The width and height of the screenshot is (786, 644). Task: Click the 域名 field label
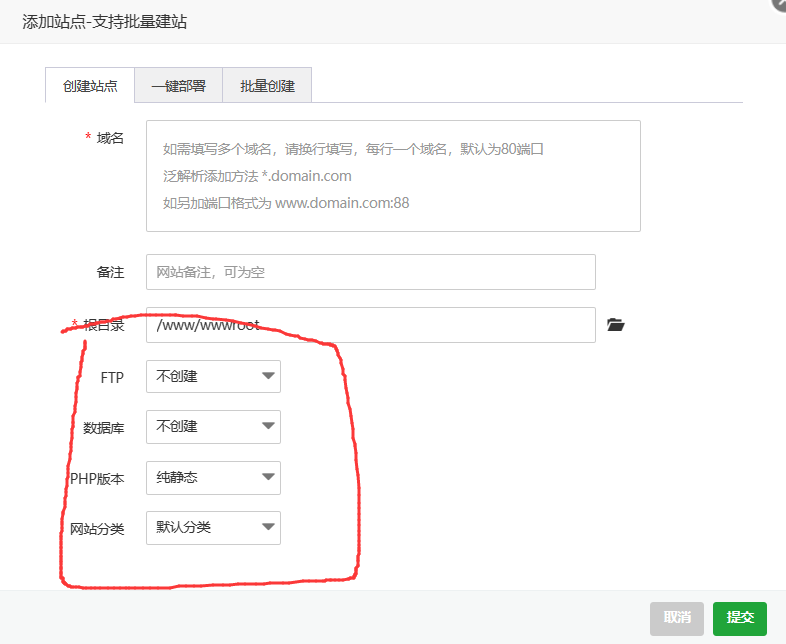pyautogui.click(x=110, y=138)
